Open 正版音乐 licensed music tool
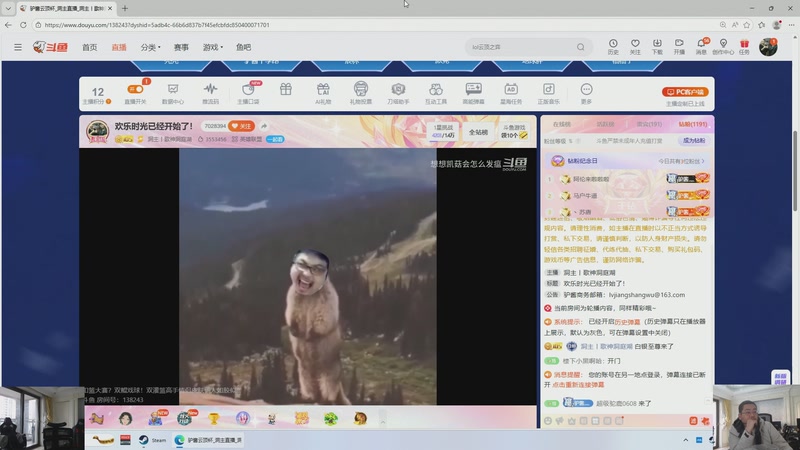 (x=548, y=93)
